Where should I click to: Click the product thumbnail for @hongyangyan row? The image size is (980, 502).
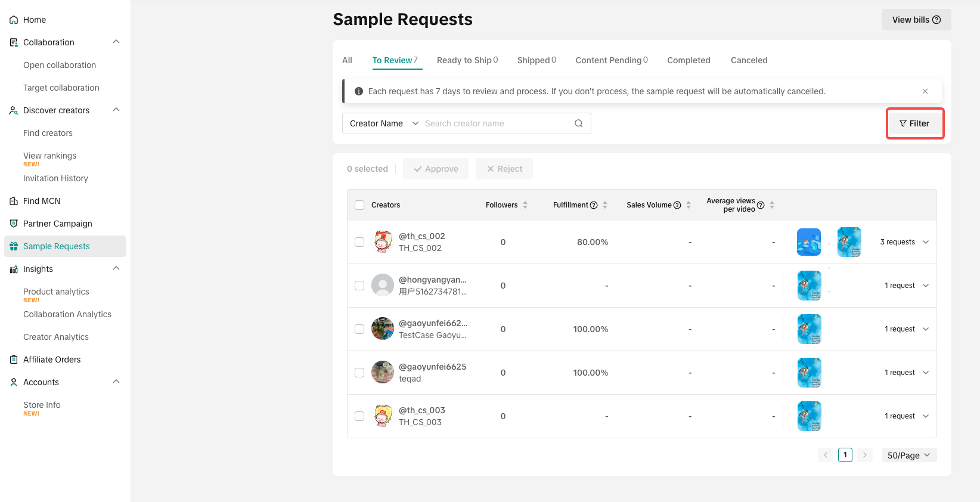(x=809, y=286)
